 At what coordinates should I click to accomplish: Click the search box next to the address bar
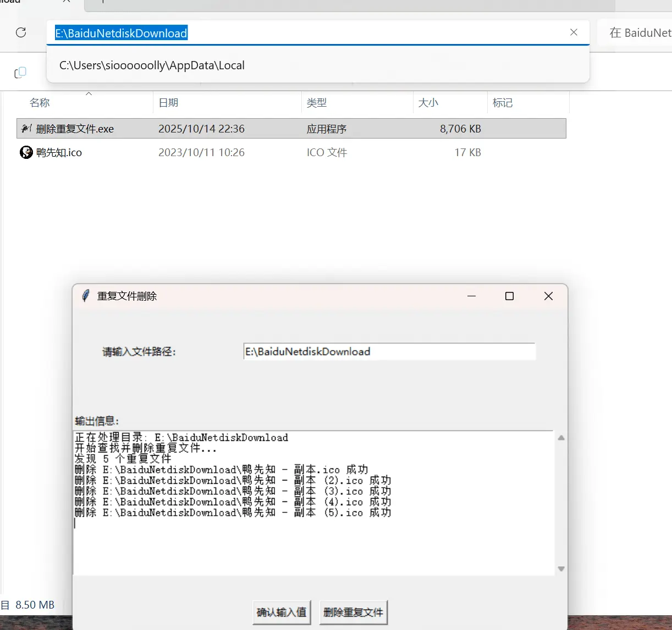click(x=638, y=33)
